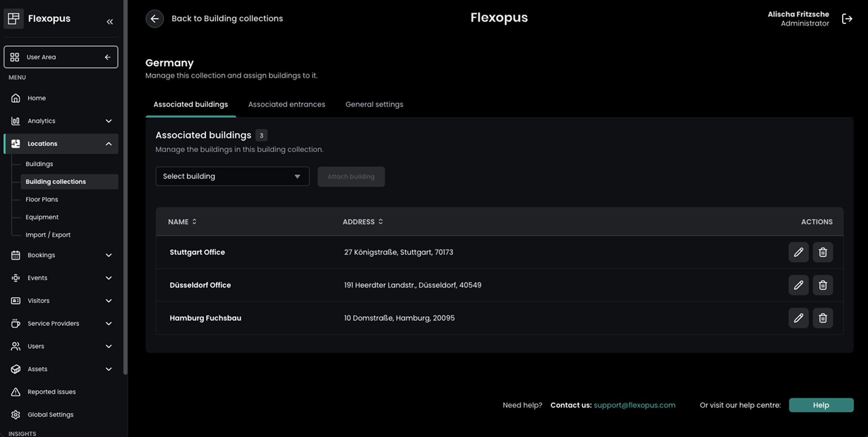Edit the Stuttgart Office building entry
This screenshot has width=868, height=437.
tap(798, 252)
